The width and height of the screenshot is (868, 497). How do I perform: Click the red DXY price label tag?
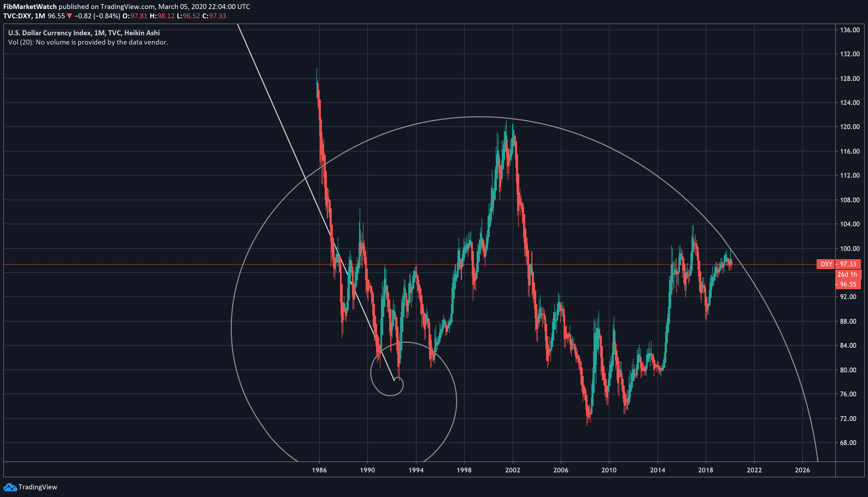click(x=826, y=264)
